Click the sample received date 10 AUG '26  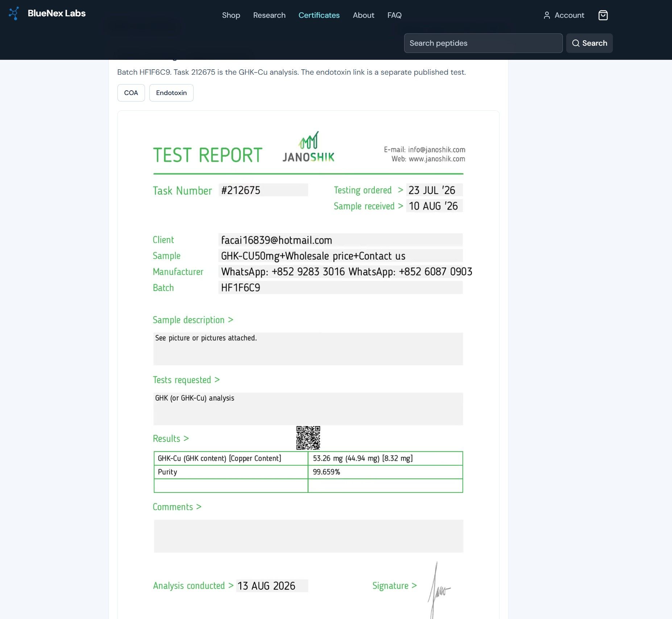click(x=433, y=206)
